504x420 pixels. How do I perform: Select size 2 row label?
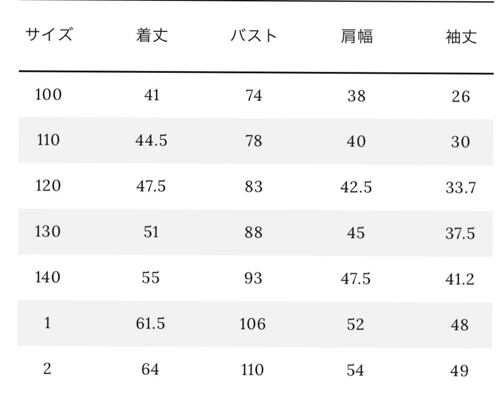click(x=47, y=368)
